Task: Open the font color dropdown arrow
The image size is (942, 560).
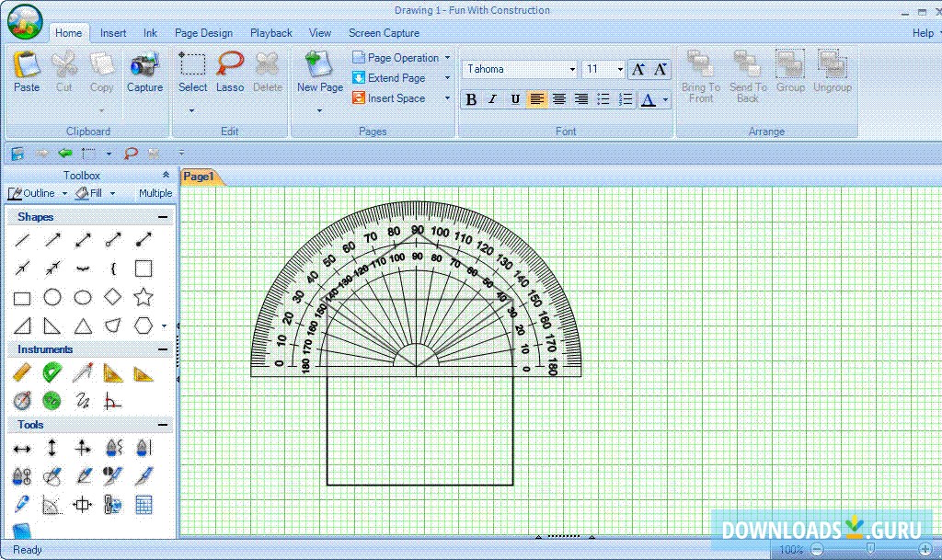Action: (665, 99)
